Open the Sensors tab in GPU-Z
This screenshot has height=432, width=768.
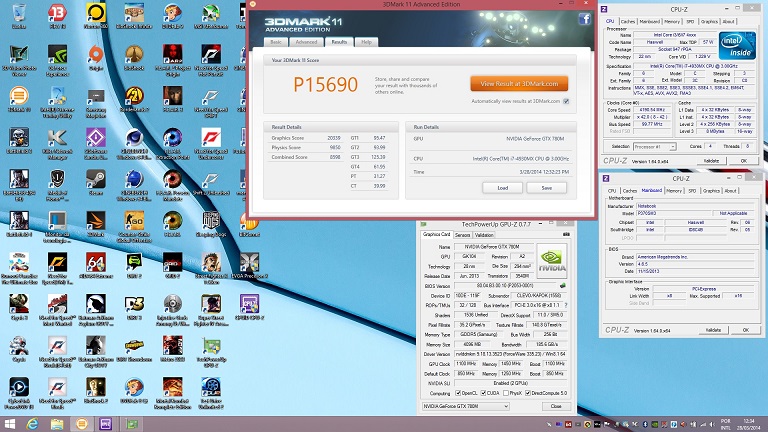(462, 235)
